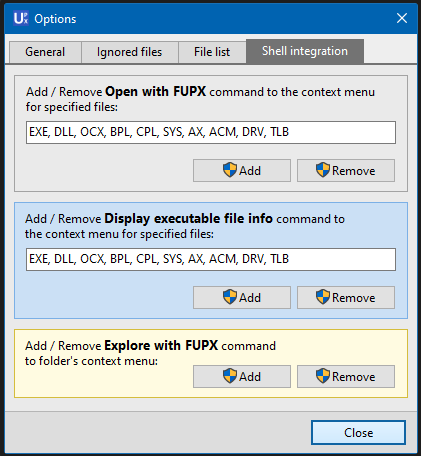Remove Display executable file info command
The width and height of the screenshot is (421, 456).
click(x=346, y=297)
